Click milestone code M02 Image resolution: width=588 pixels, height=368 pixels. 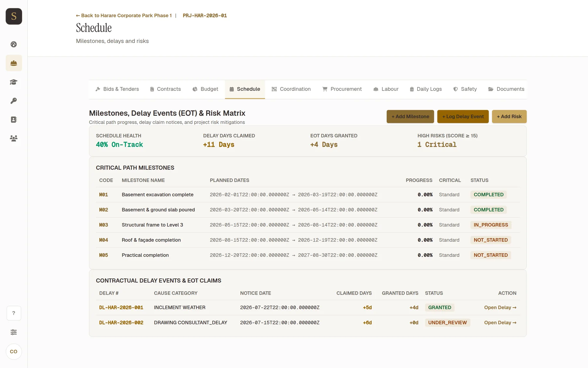click(x=104, y=210)
